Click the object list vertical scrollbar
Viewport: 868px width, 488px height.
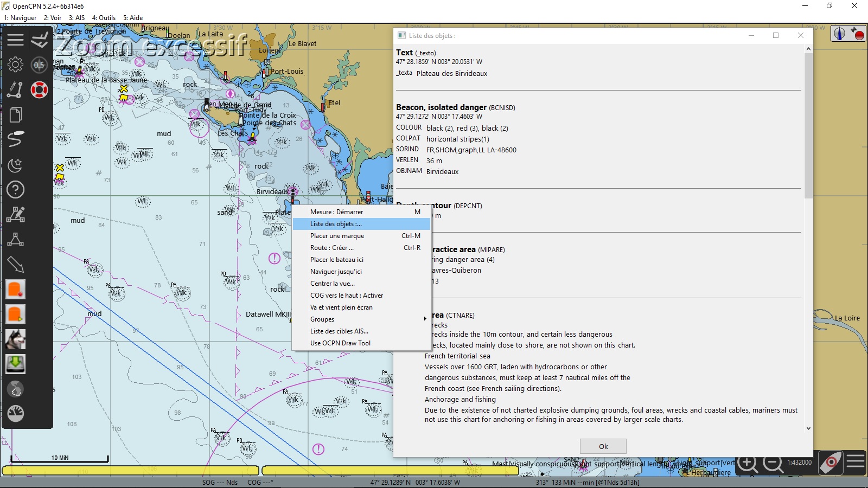pyautogui.click(x=808, y=125)
